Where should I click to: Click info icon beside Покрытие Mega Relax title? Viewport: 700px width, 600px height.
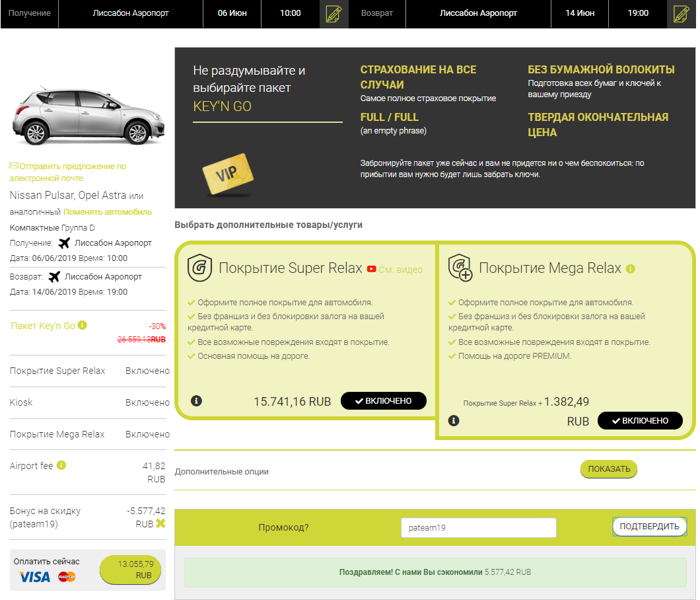[631, 269]
